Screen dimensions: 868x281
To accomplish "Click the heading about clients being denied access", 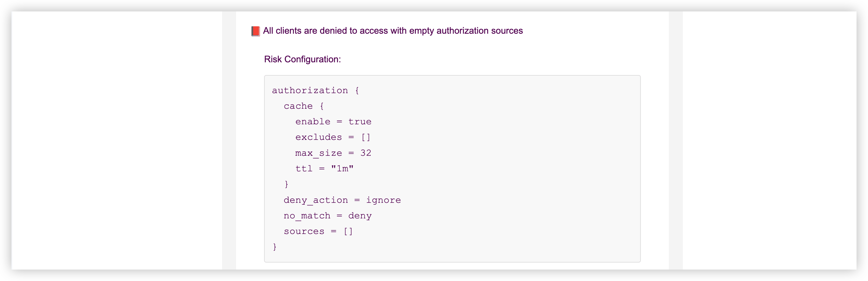I will pos(393,31).
